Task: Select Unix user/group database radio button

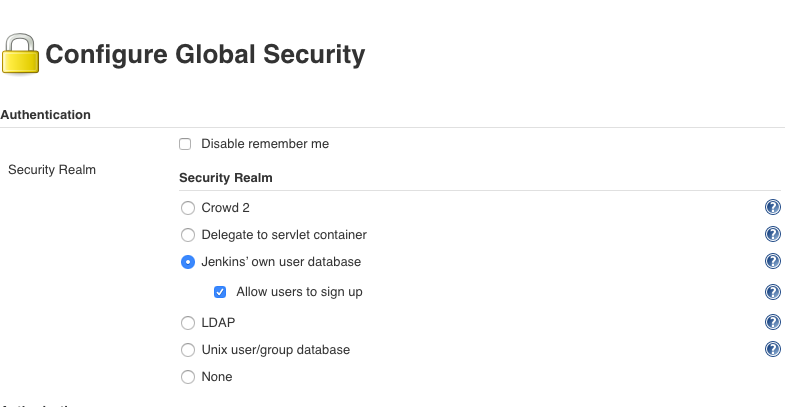Action: [187, 350]
